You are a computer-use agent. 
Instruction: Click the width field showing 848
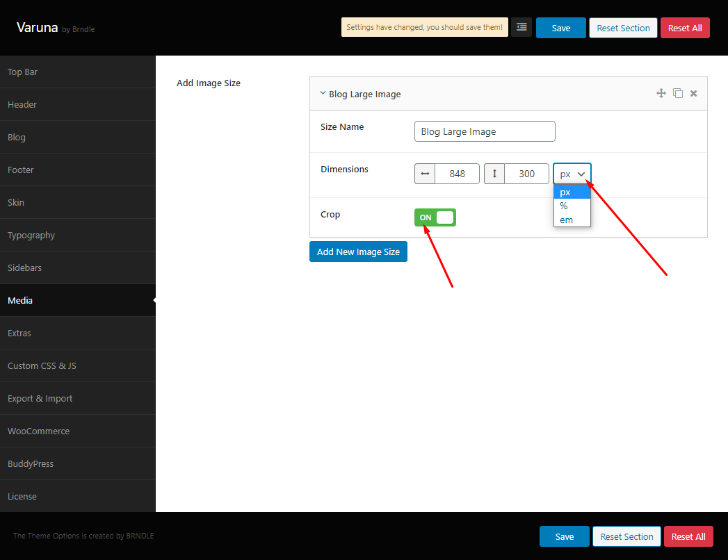(x=457, y=174)
